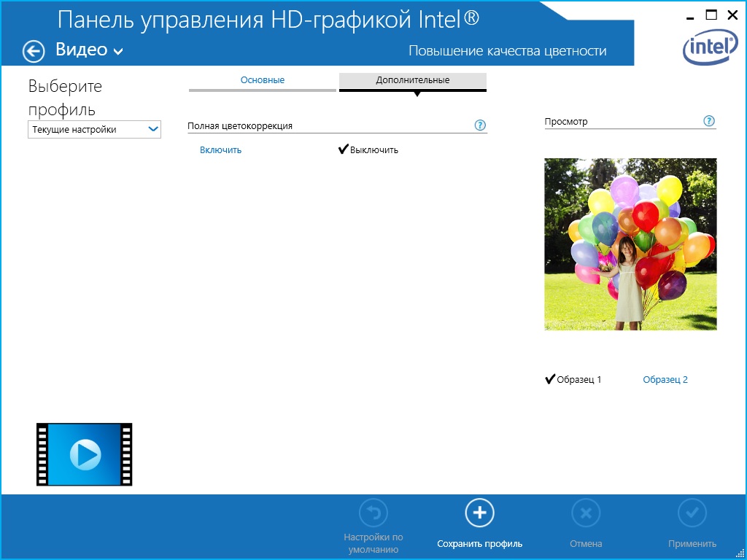
Task: Click the balloon preview image
Action: coord(630,244)
